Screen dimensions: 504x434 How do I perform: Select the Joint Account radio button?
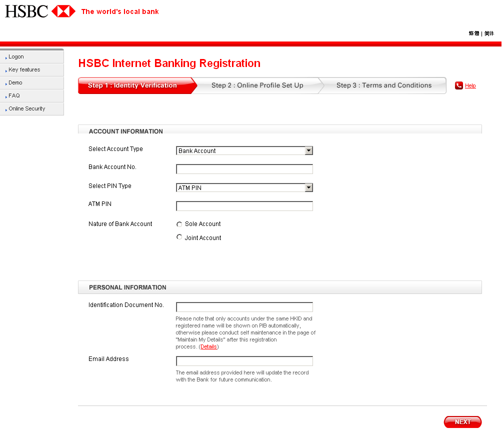coord(179,237)
